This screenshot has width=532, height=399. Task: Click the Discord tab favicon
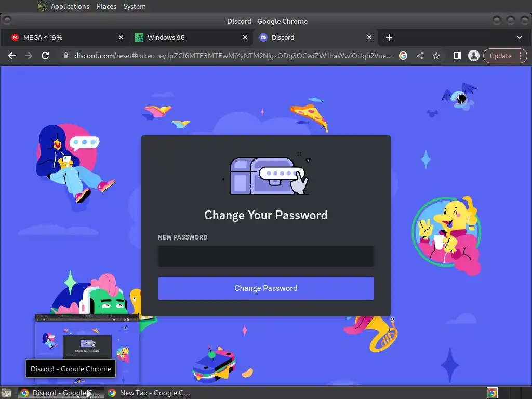[263, 37]
